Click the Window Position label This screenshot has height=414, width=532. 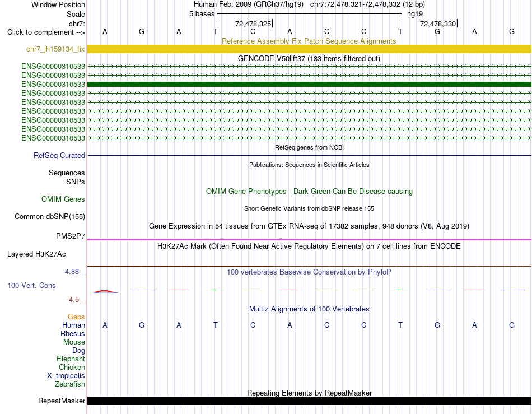coord(58,4)
